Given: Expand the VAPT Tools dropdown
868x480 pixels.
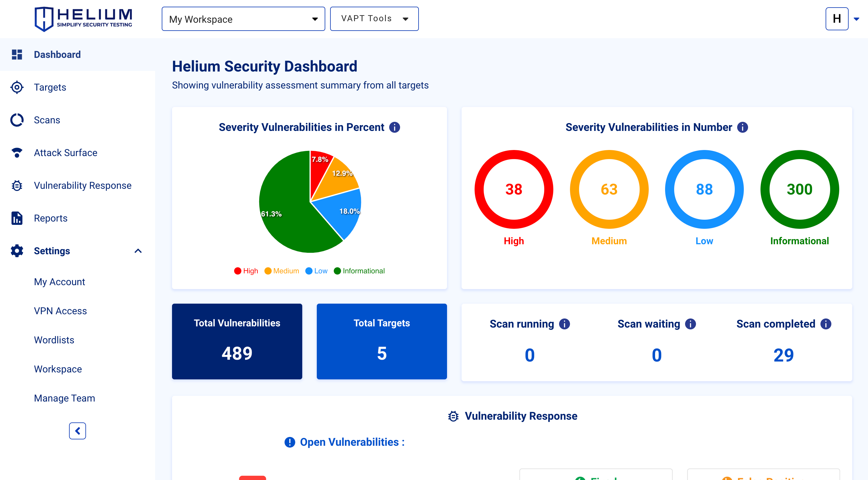Looking at the screenshot, I should coord(374,19).
